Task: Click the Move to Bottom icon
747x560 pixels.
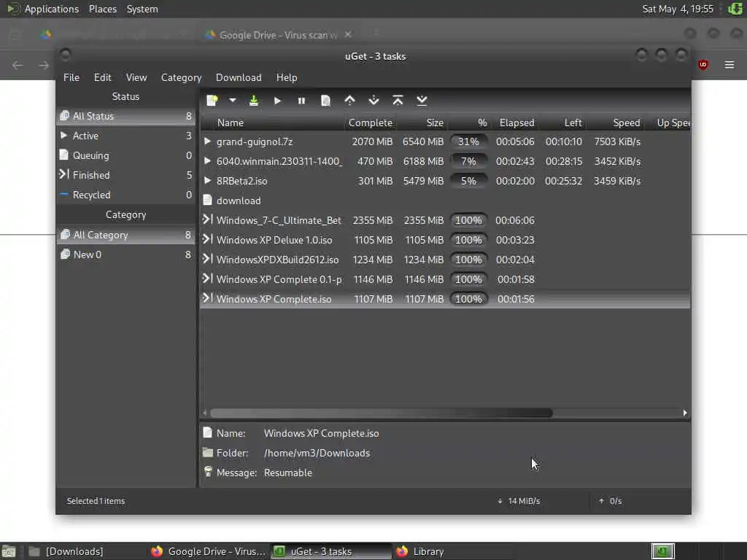Action: [422, 100]
